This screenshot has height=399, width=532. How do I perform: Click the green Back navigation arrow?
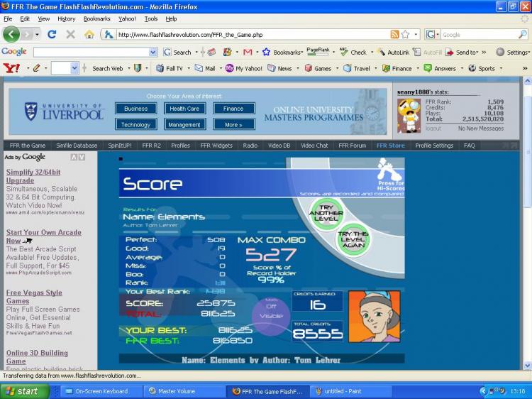[x=11, y=34]
